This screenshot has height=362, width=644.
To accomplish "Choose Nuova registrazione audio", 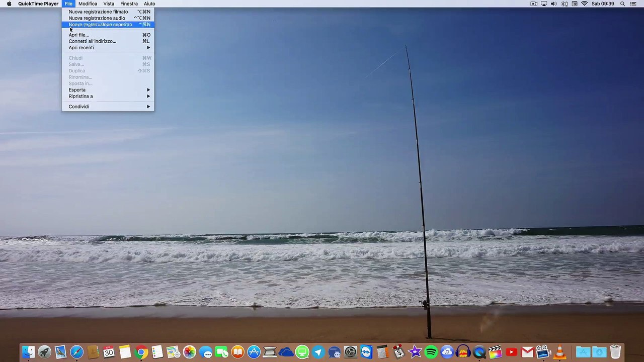I will click(x=108, y=18).
